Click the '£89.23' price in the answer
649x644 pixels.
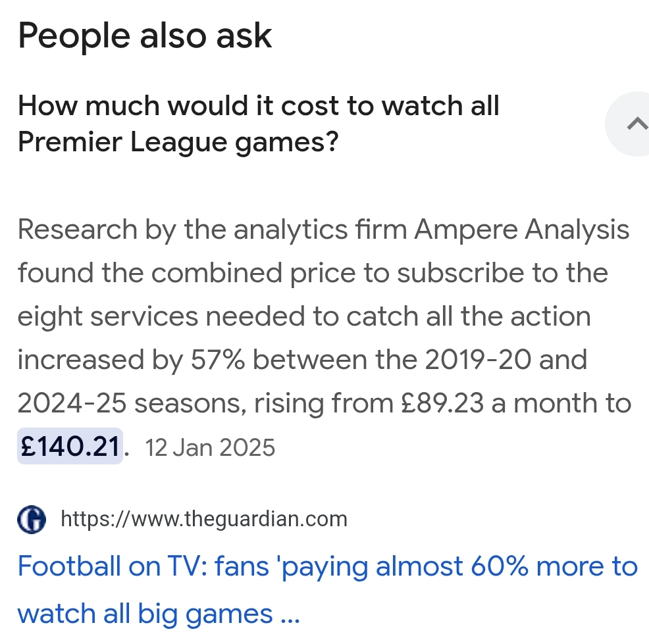[x=444, y=403]
